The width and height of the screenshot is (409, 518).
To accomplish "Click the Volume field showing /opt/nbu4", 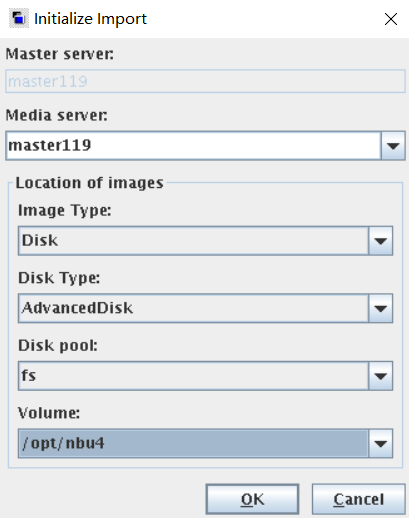I will tap(193, 443).
